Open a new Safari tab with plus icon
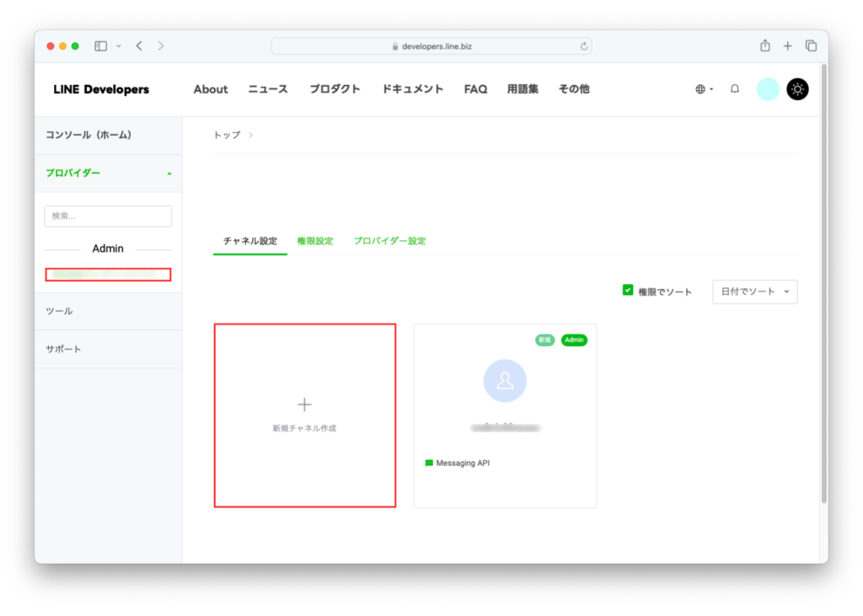The height and width of the screenshot is (616, 863). (x=788, y=46)
